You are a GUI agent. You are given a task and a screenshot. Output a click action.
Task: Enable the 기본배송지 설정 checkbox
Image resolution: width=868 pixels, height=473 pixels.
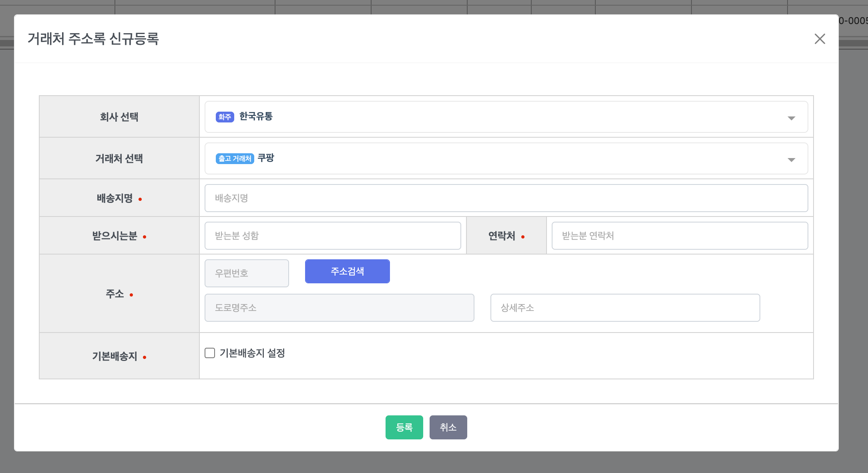pos(210,353)
